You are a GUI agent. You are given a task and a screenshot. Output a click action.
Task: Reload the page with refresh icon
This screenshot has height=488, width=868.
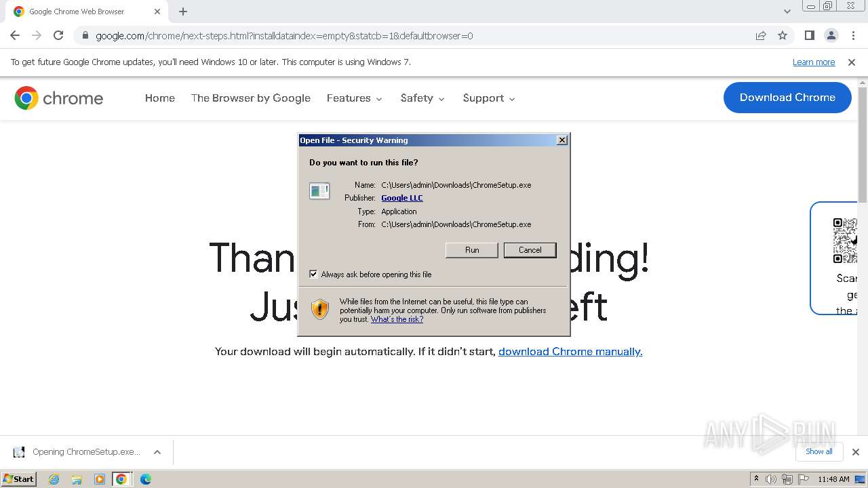[x=58, y=35]
